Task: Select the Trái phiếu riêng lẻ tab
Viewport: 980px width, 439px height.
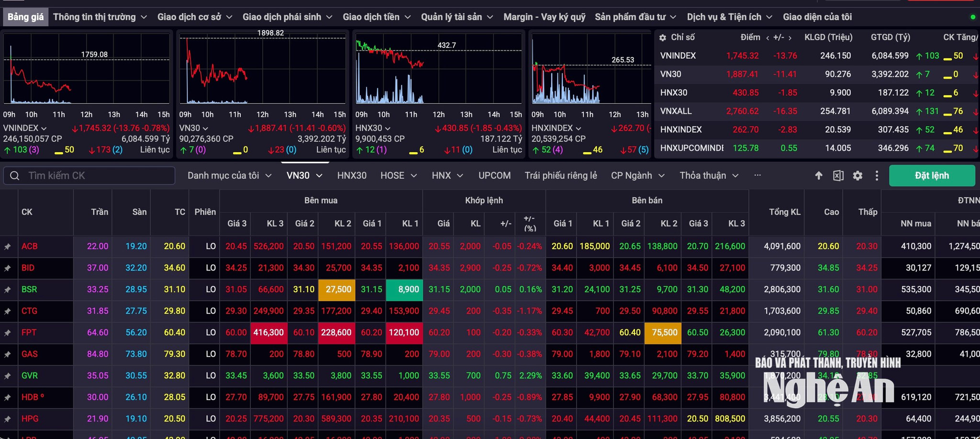Action: [561, 176]
